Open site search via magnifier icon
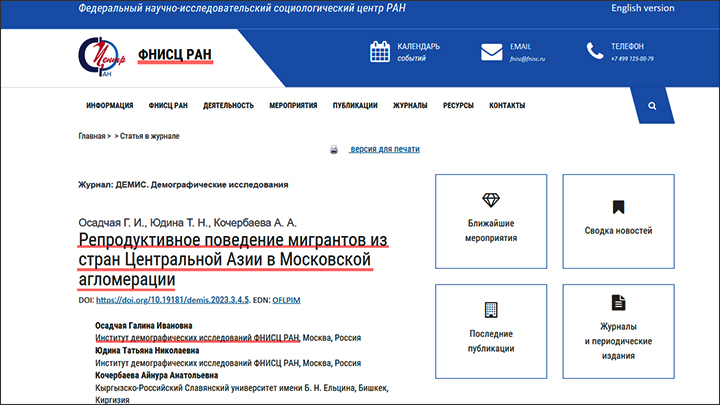Screen dimensions: 720x405 pos(652,106)
